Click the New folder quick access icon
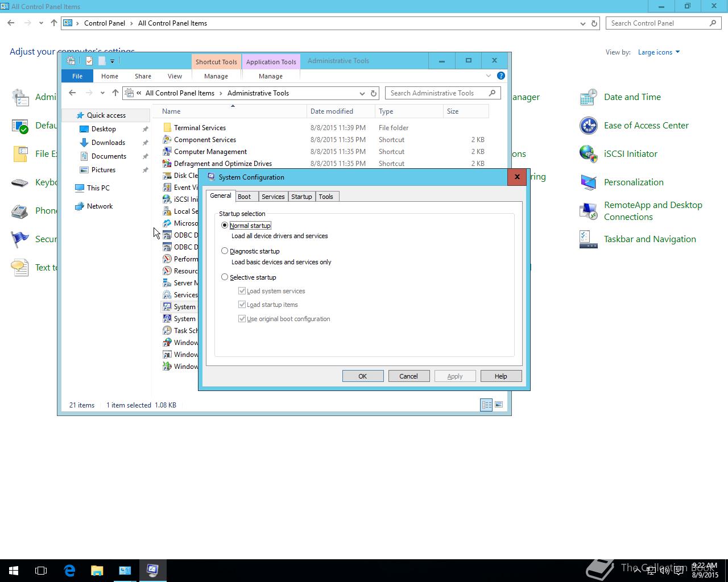The image size is (728, 582). 102,61
